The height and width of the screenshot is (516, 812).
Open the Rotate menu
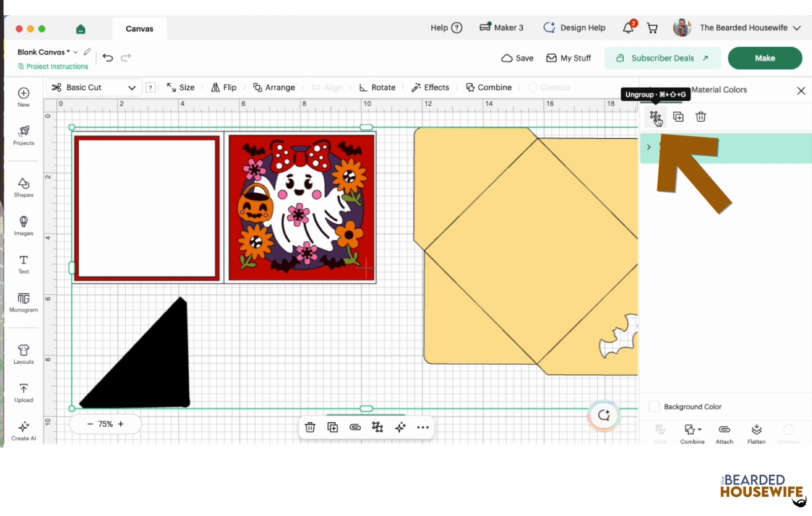point(377,87)
